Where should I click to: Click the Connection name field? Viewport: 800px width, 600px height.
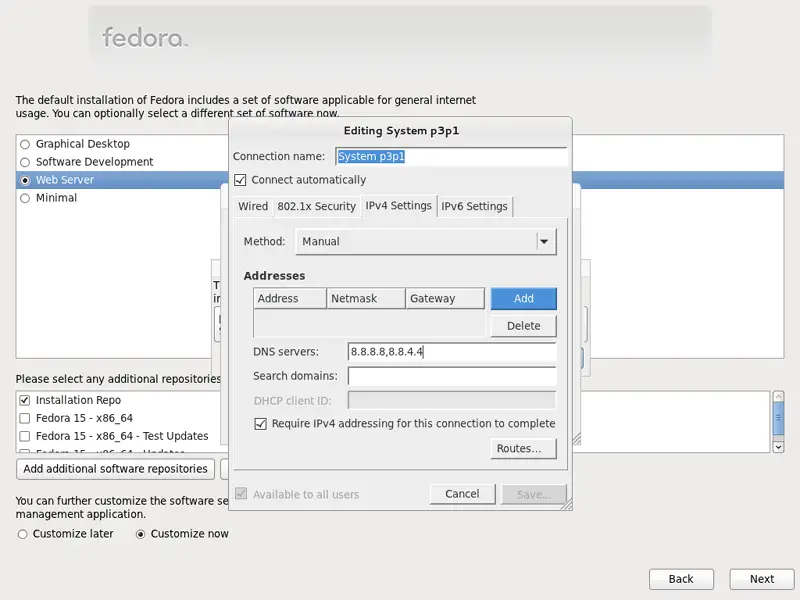452,156
